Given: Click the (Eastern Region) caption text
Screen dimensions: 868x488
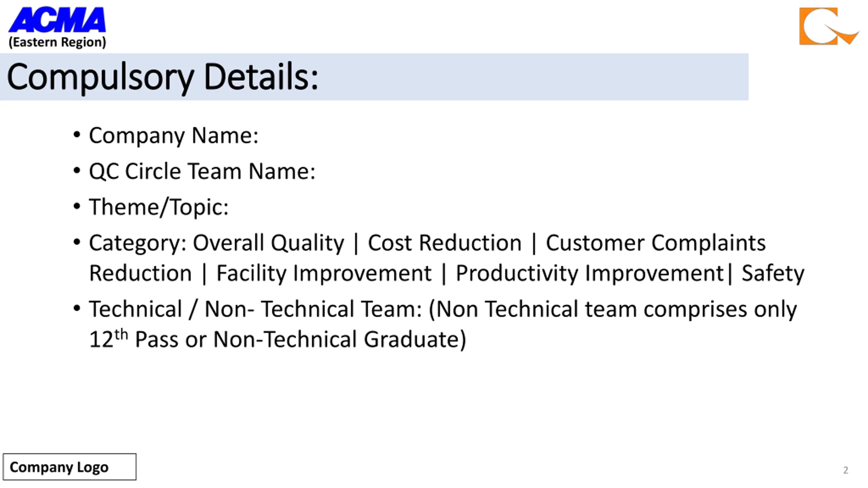Looking at the screenshot, I should pos(57,42).
